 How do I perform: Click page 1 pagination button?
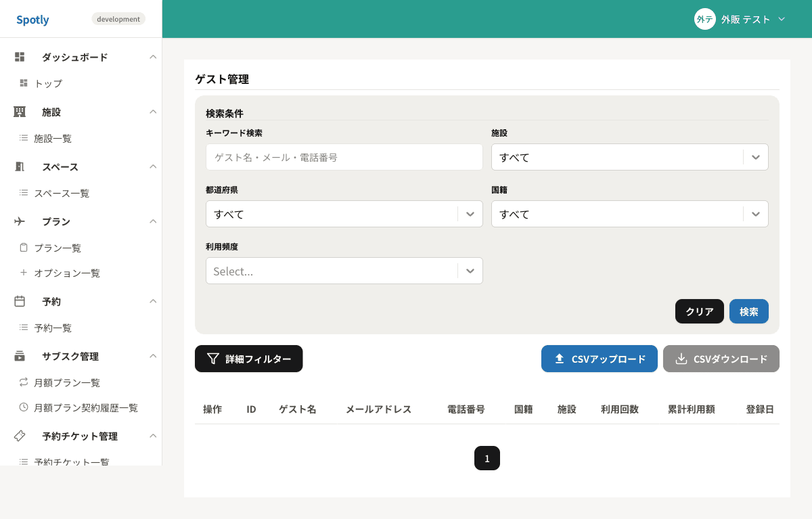coord(487,458)
